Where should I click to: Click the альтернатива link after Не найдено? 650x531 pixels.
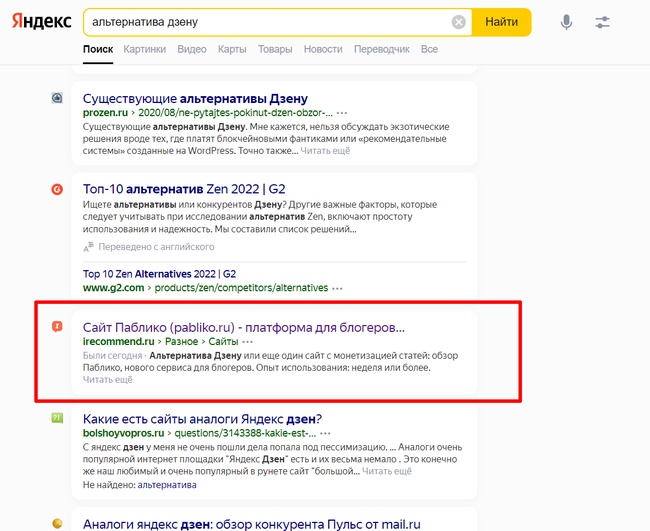(167, 485)
